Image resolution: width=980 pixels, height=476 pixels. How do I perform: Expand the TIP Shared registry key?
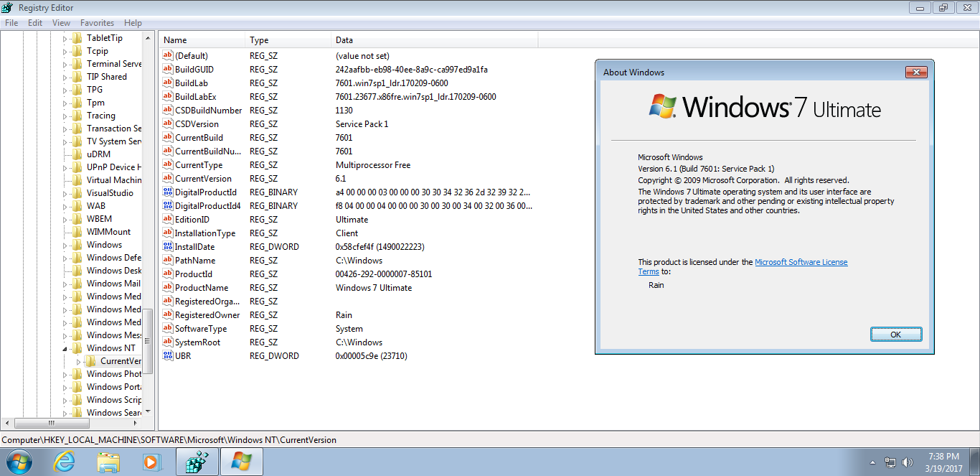point(65,77)
